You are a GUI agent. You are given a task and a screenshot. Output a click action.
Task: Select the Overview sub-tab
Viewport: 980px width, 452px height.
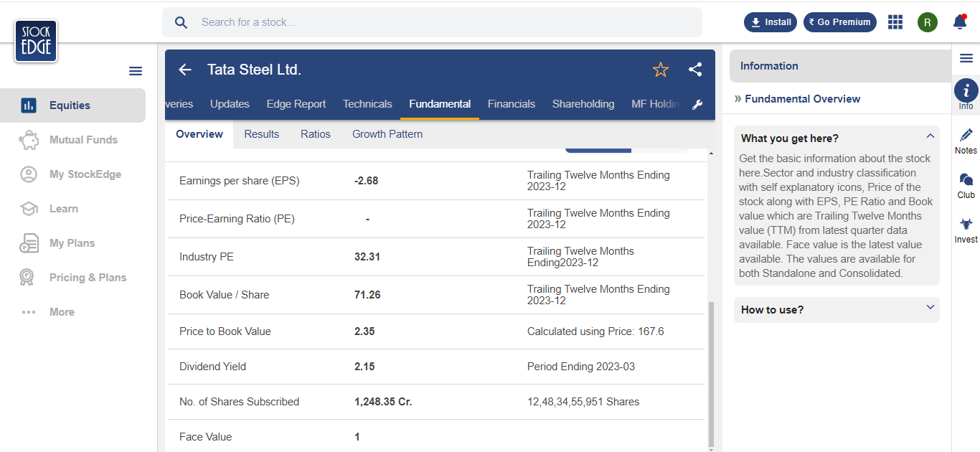click(x=199, y=134)
